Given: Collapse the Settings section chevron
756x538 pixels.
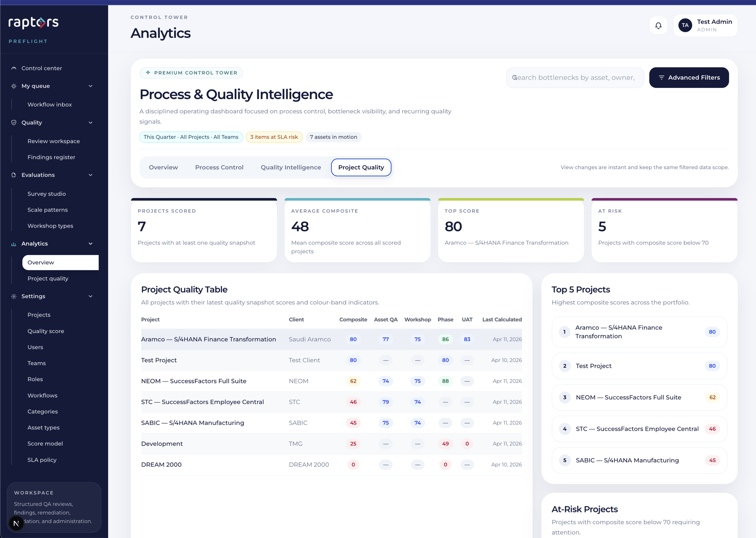Looking at the screenshot, I should coord(90,296).
